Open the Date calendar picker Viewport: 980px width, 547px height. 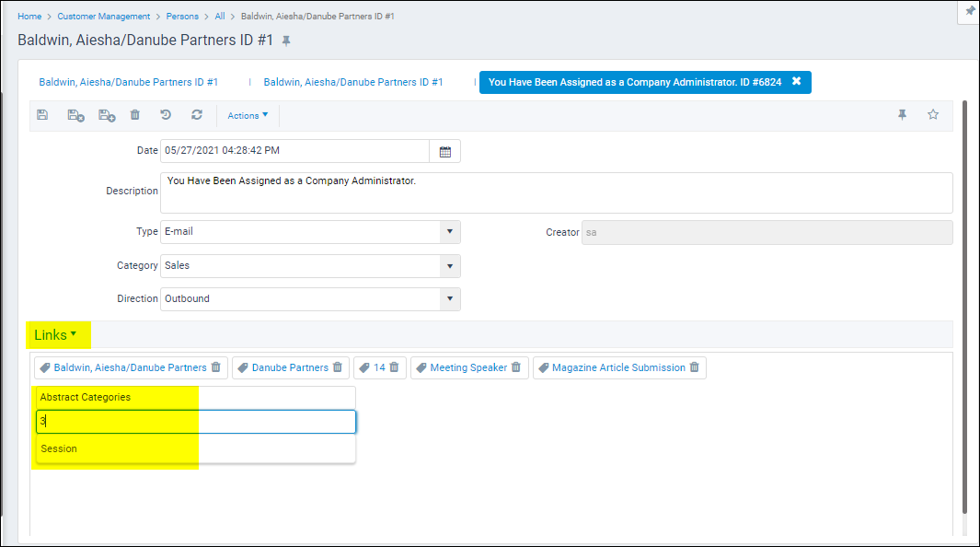445,151
